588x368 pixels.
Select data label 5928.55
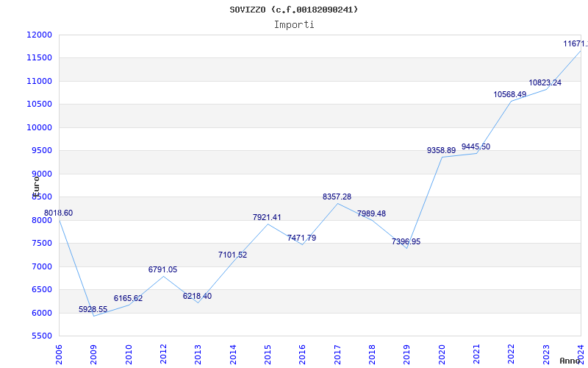pyautogui.click(x=93, y=310)
